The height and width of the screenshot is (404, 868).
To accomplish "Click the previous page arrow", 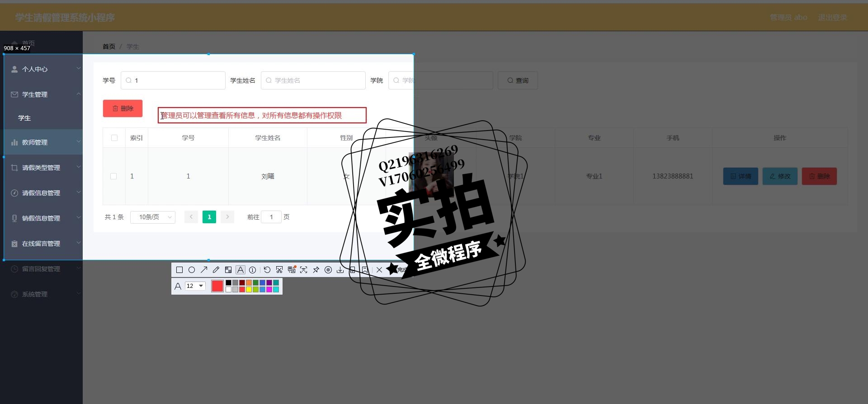I will [x=191, y=217].
